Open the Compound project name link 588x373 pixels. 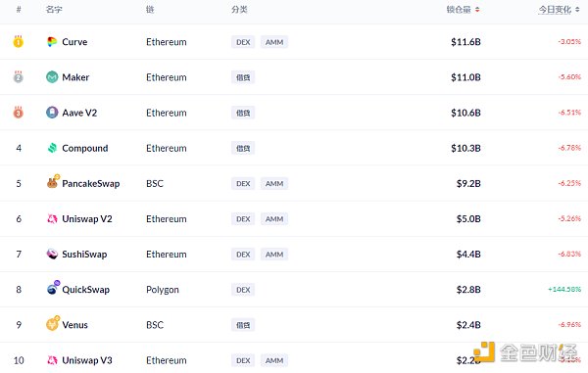(x=85, y=148)
